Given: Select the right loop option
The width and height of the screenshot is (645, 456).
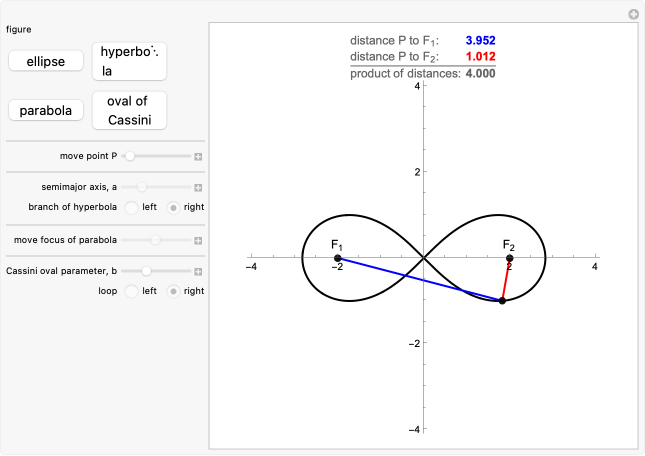Looking at the screenshot, I should tap(173, 291).
